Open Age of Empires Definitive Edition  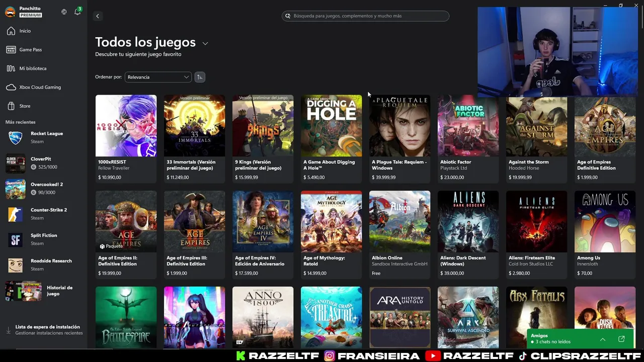coord(605,138)
